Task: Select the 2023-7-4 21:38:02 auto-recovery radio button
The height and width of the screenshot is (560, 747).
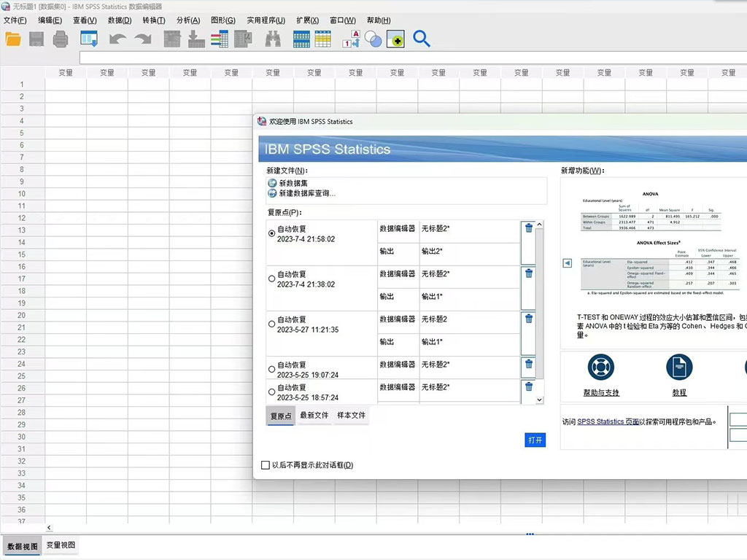Action: click(272, 279)
